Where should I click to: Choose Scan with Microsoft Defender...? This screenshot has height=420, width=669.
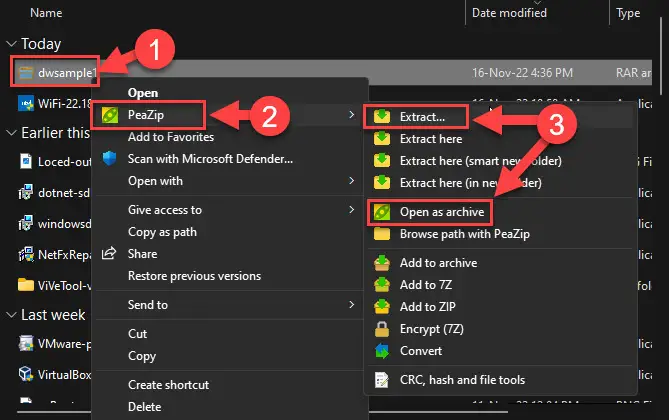point(210,159)
